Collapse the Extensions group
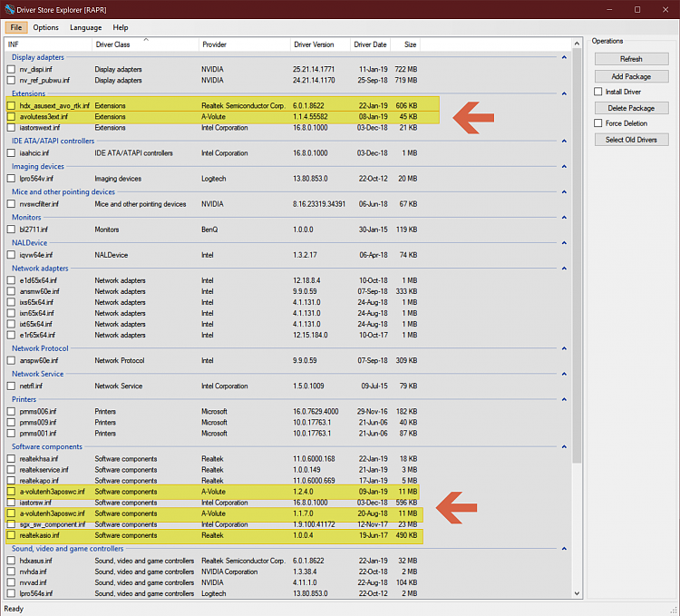 point(564,93)
